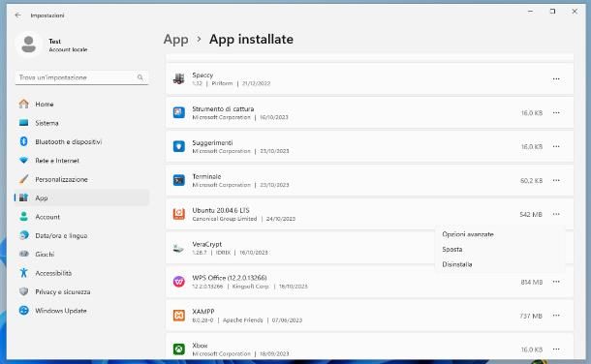Click the Xbox app icon
The height and width of the screenshot is (364, 591).
point(178,349)
